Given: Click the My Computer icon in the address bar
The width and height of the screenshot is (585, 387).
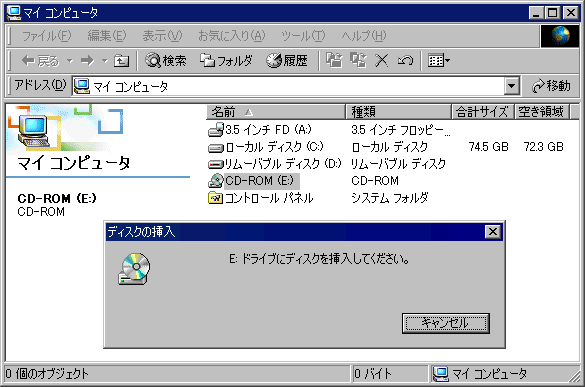Looking at the screenshot, I should tap(82, 87).
